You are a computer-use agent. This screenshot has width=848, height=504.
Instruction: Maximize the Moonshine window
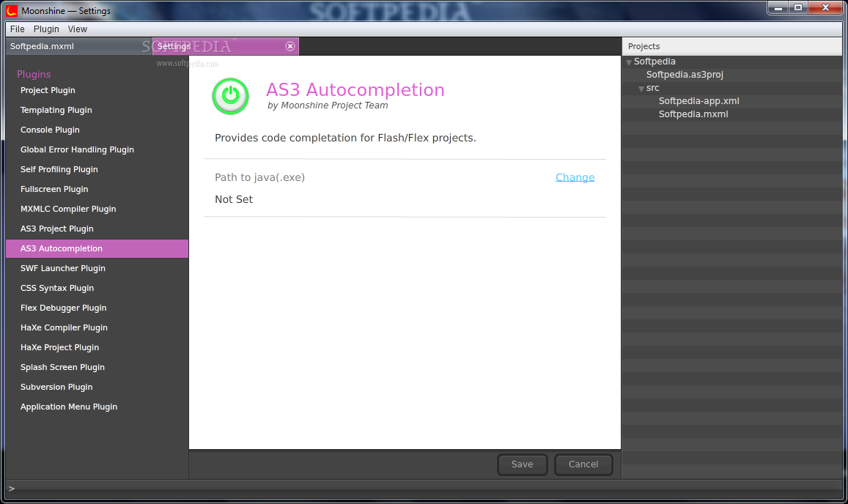point(797,7)
